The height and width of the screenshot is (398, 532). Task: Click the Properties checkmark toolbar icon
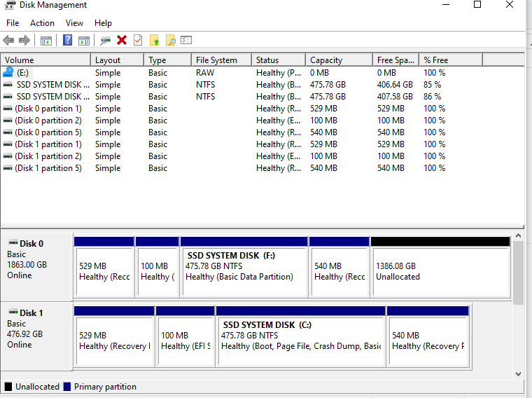coord(138,40)
